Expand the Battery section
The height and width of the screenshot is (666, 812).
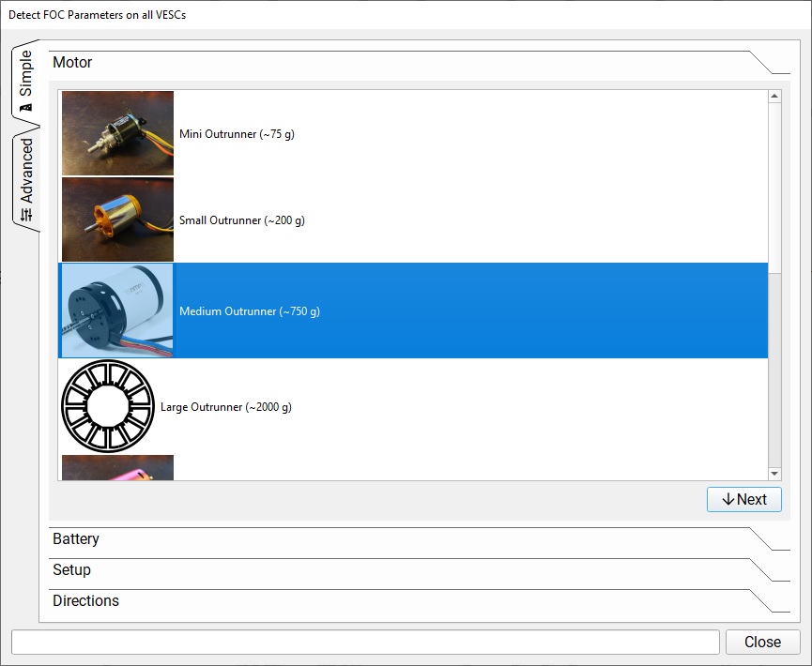point(420,539)
